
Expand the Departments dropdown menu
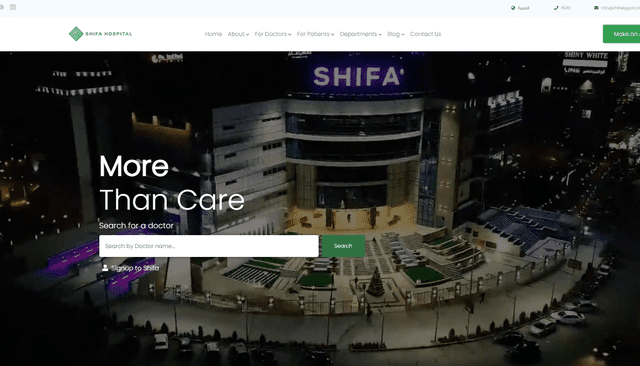pos(360,34)
